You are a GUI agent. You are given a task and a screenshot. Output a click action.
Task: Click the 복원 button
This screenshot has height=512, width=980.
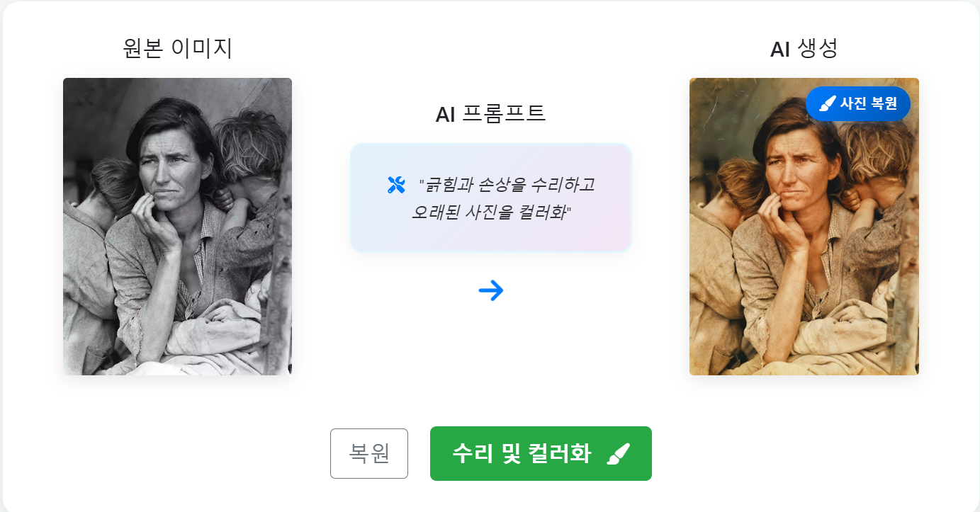[369, 453]
